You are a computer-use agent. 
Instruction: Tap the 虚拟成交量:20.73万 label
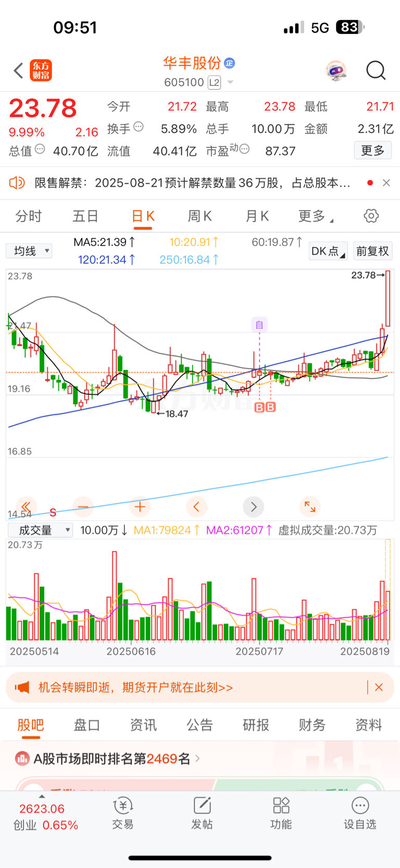pos(328,531)
